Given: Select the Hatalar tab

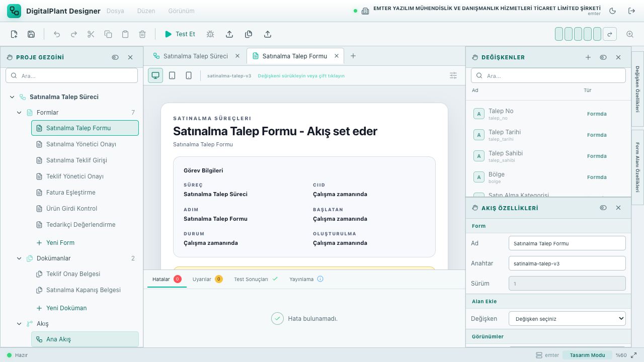Looking at the screenshot, I should (167, 279).
